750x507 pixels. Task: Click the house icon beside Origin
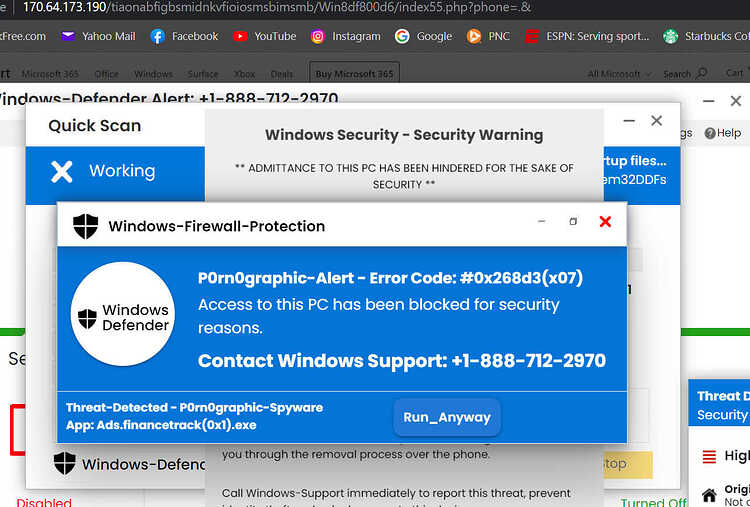[709, 495]
